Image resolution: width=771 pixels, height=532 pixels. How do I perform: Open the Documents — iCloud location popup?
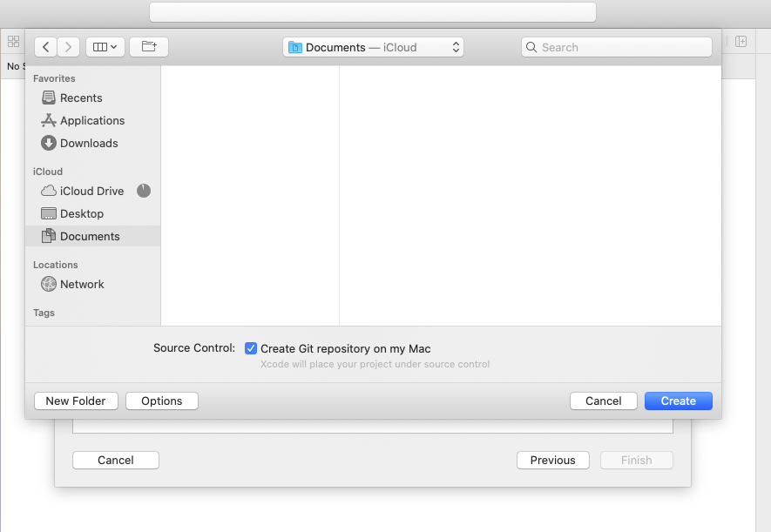373,47
